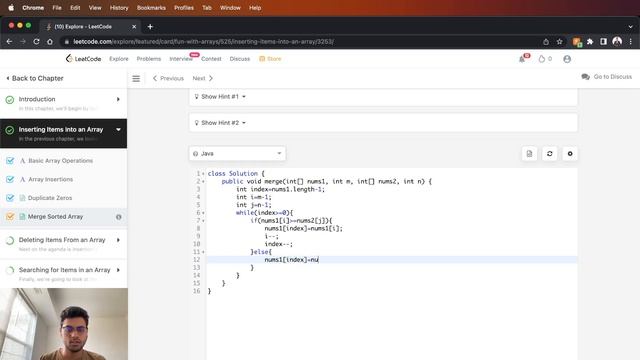The width and height of the screenshot is (640, 360).
Task: Select the Explore - LeetCode browser tab
Action: click(x=90, y=27)
